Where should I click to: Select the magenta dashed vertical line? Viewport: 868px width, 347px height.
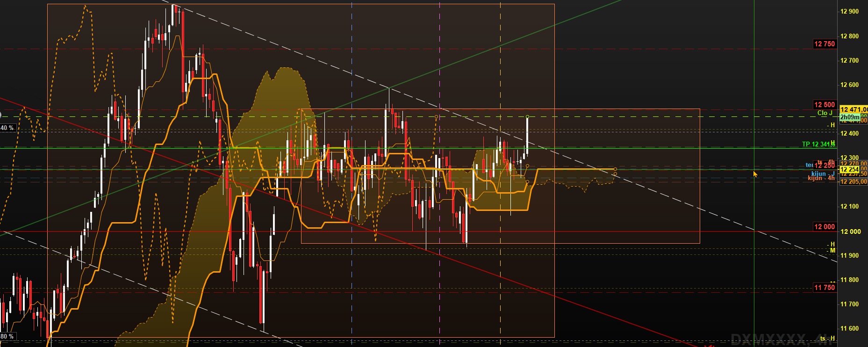point(439,173)
